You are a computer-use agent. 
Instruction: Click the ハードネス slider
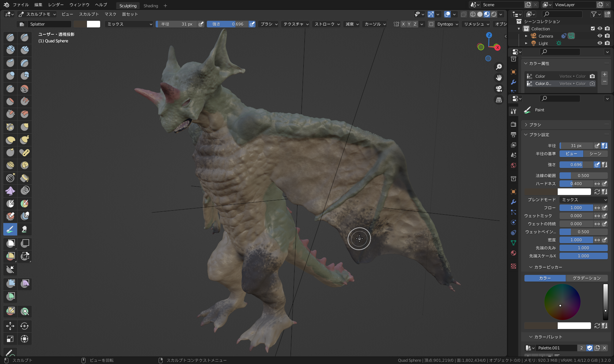pyautogui.click(x=576, y=184)
